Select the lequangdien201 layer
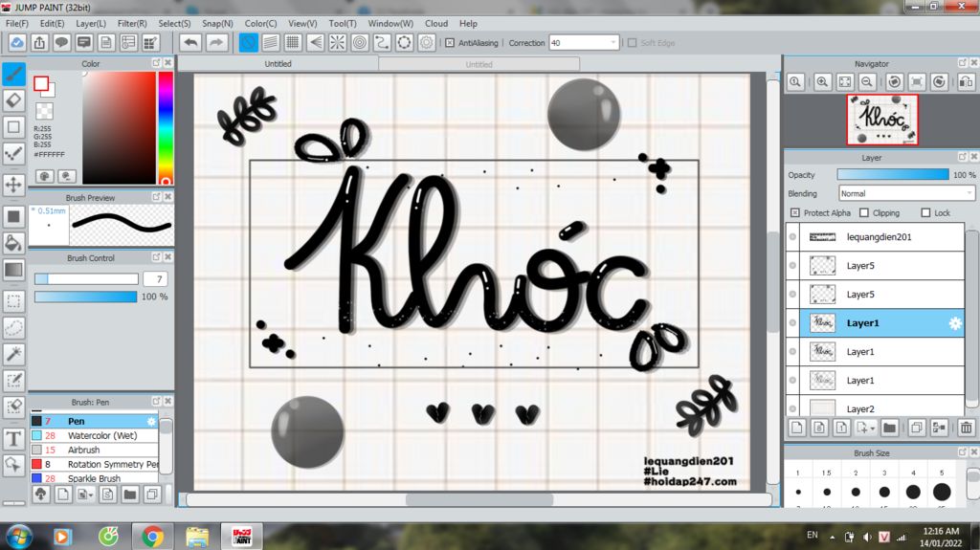 [881, 237]
